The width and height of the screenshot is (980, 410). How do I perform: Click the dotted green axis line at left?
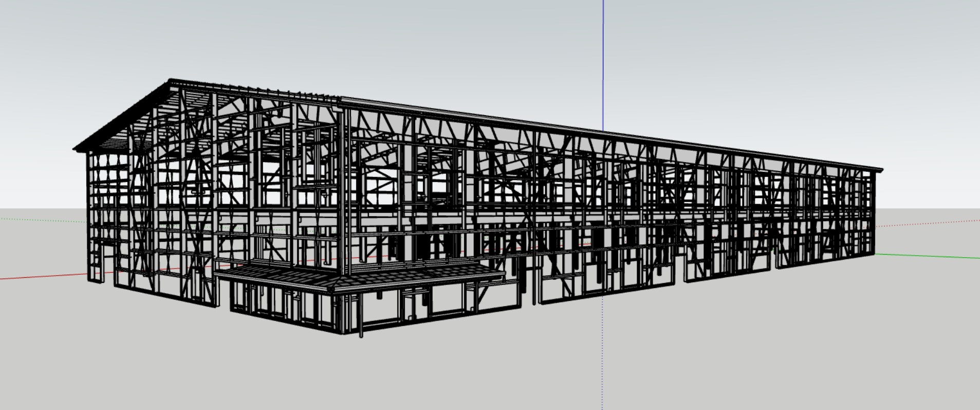coord(41,220)
